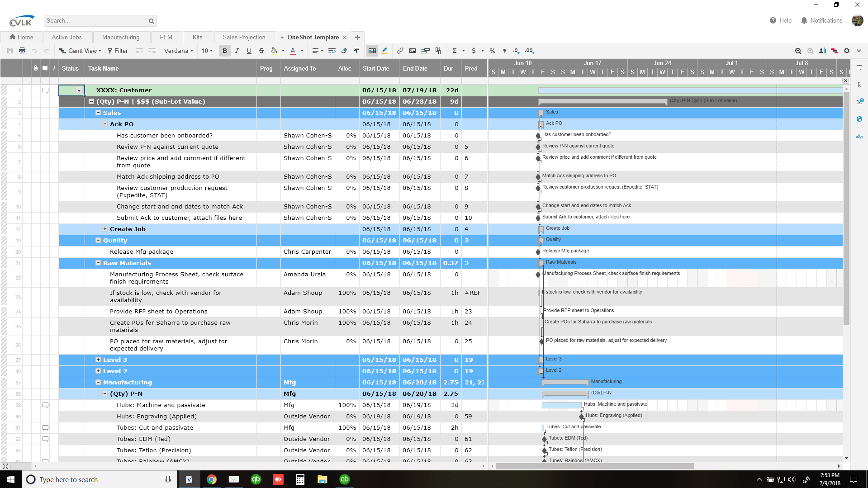Click the Gantt horizontal scrollbar

pos(595,466)
